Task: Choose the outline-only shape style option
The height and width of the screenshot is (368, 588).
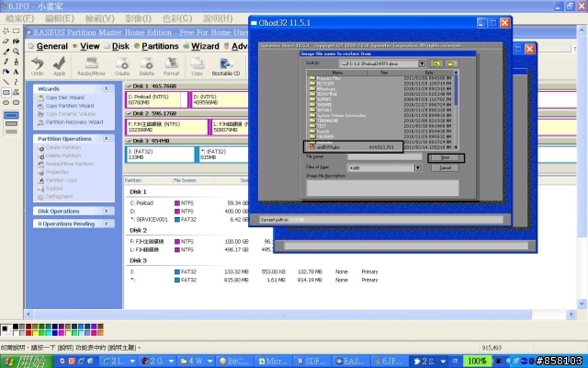Action: [11, 115]
